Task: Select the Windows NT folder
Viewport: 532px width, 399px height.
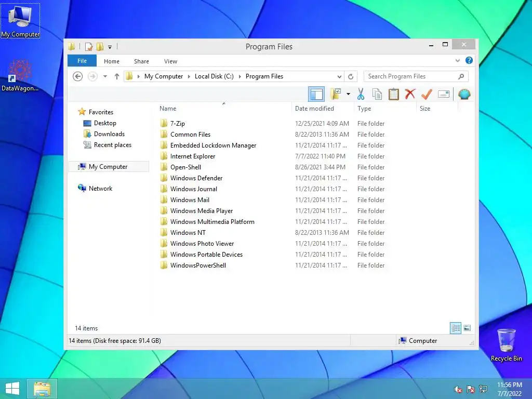Action: tap(188, 232)
